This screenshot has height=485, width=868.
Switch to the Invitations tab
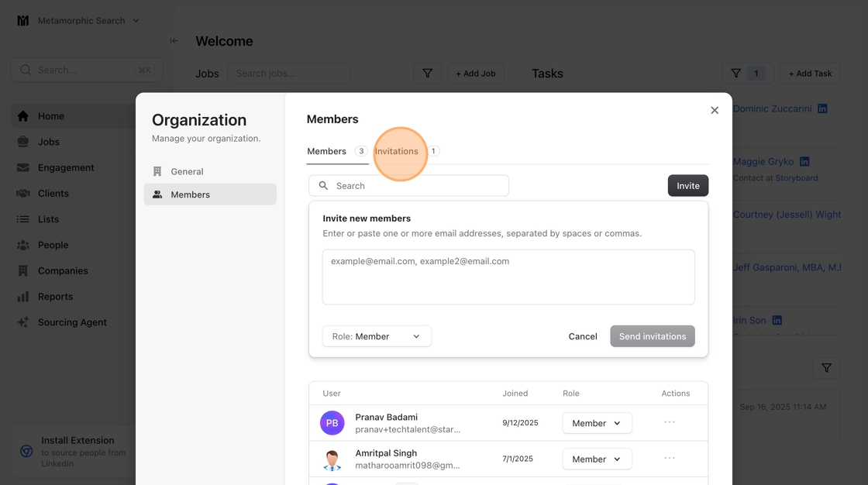[x=397, y=152]
